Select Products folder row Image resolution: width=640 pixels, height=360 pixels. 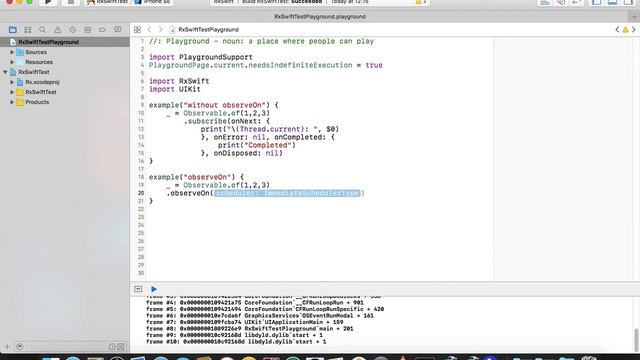[65, 102]
